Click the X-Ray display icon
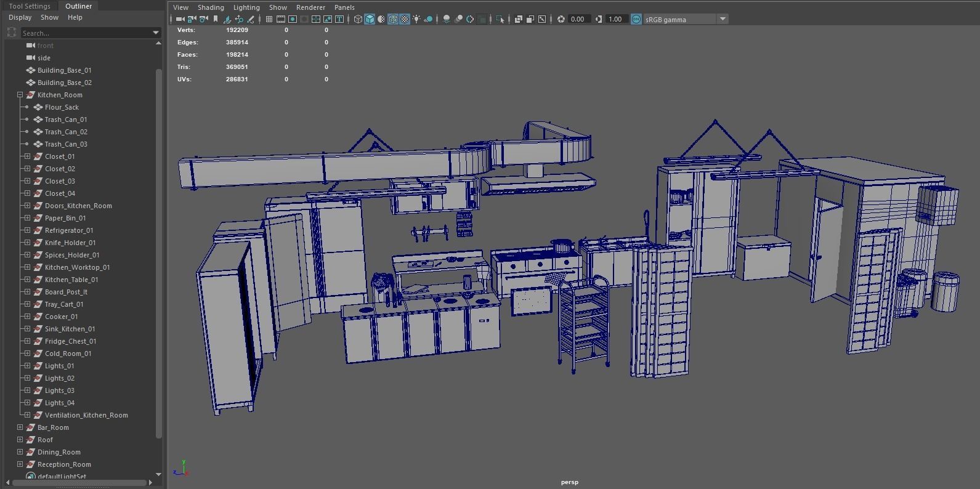 click(x=518, y=19)
